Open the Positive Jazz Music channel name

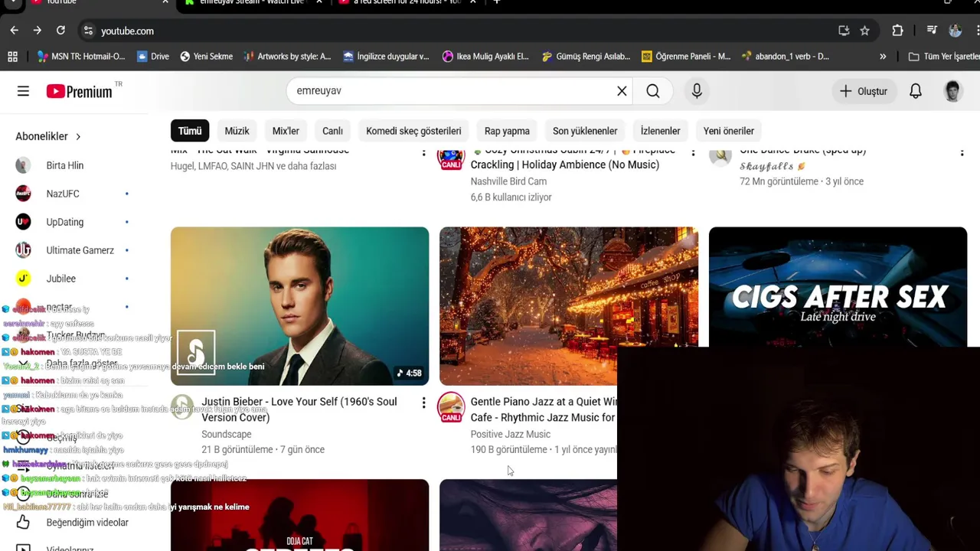point(510,434)
